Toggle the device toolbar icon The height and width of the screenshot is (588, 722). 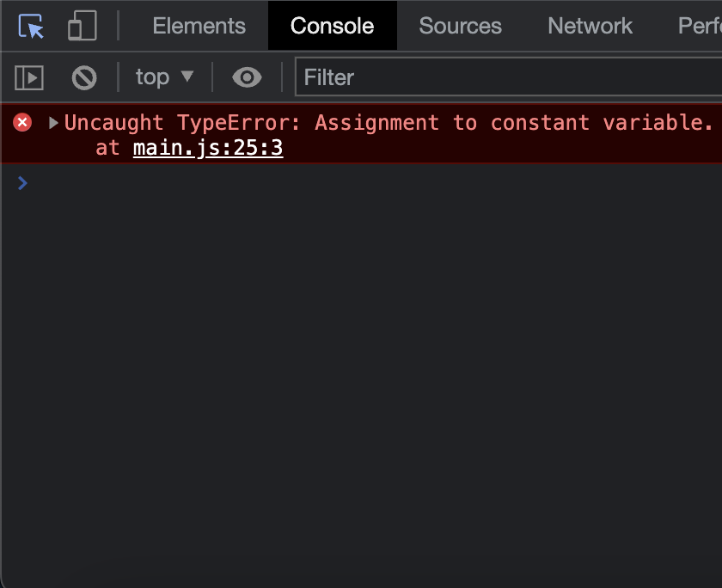click(x=82, y=26)
